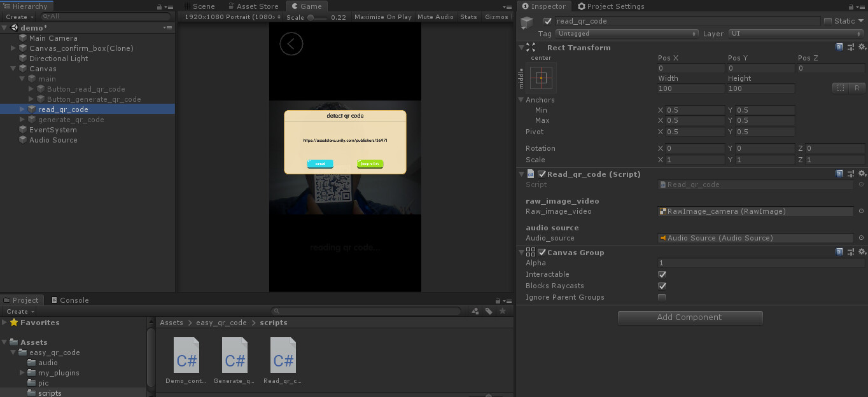
Task: Open the Rect Transform settings gear menu
Action: coord(862,46)
